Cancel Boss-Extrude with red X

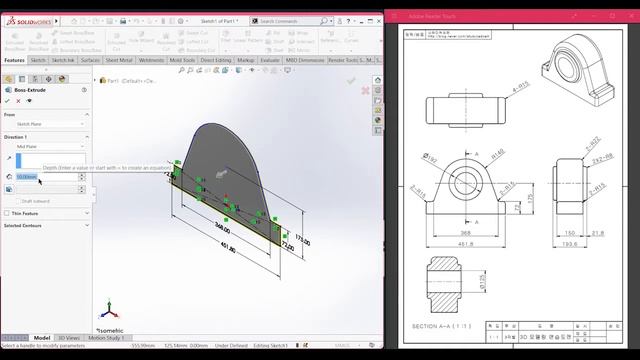pos(18,101)
